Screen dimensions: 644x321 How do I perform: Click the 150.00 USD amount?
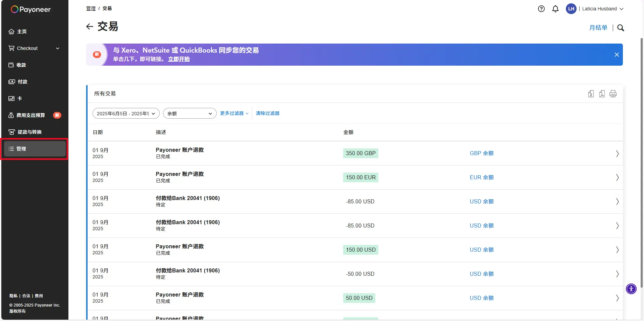coord(361,250)
